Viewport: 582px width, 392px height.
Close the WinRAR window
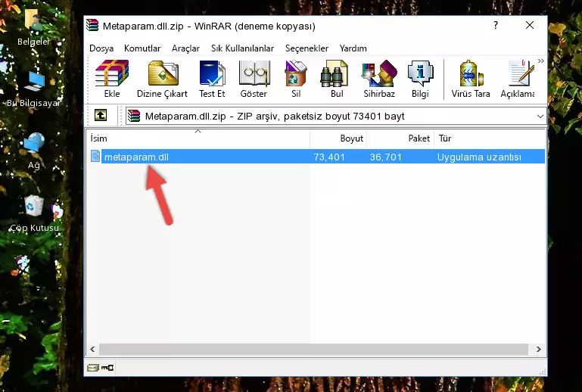point(530,25)
